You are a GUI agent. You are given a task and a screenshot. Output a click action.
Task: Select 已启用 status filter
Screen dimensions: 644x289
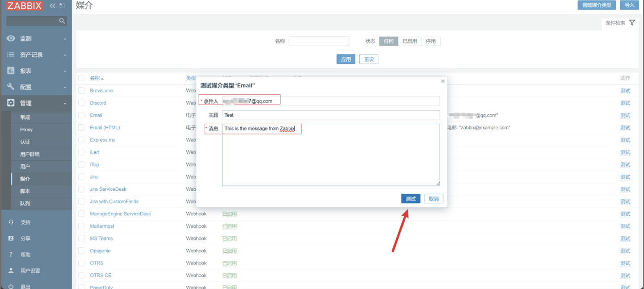[x=409, y=41]
